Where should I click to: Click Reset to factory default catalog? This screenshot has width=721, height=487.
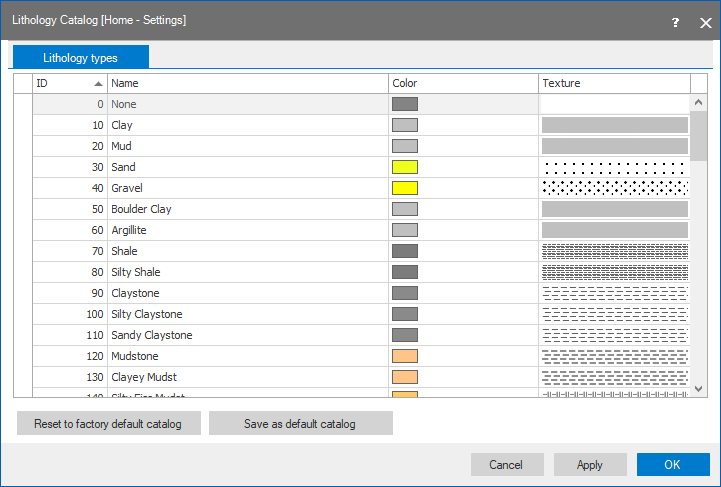point(108,424)
